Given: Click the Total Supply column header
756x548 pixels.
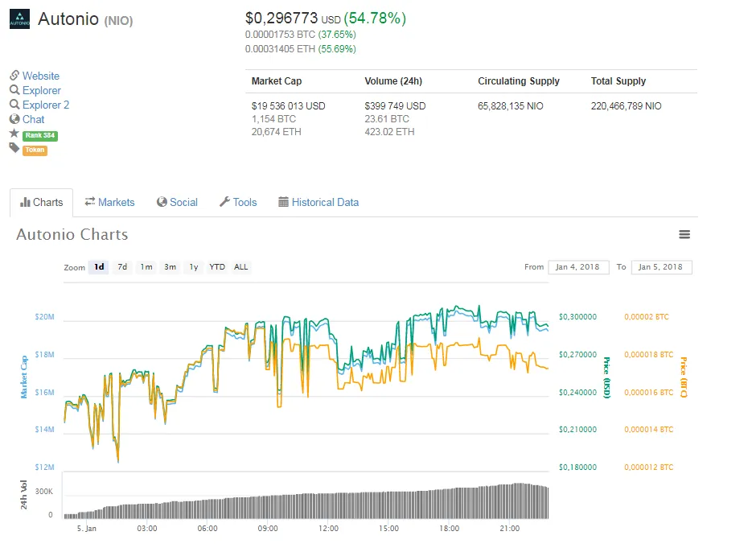Looking at the screenshot, I should tap(618, 81).
